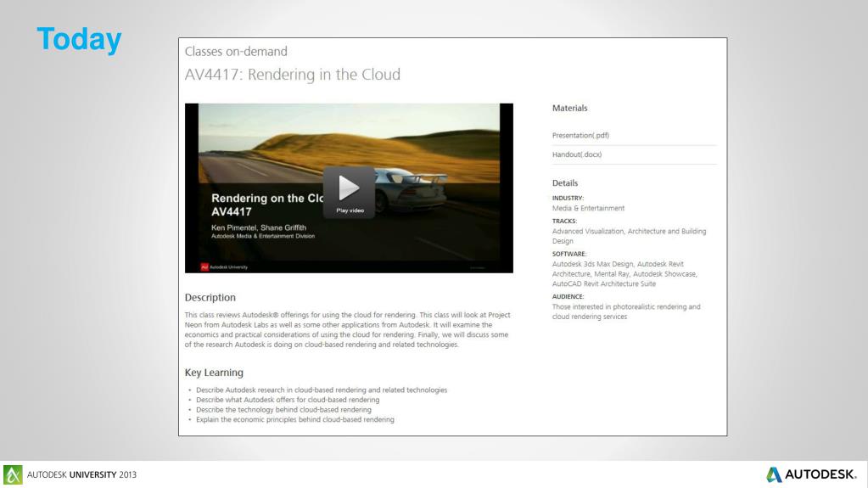Click the 'Materials' section heading
This screenshot has height=488, width=868.
569,108
